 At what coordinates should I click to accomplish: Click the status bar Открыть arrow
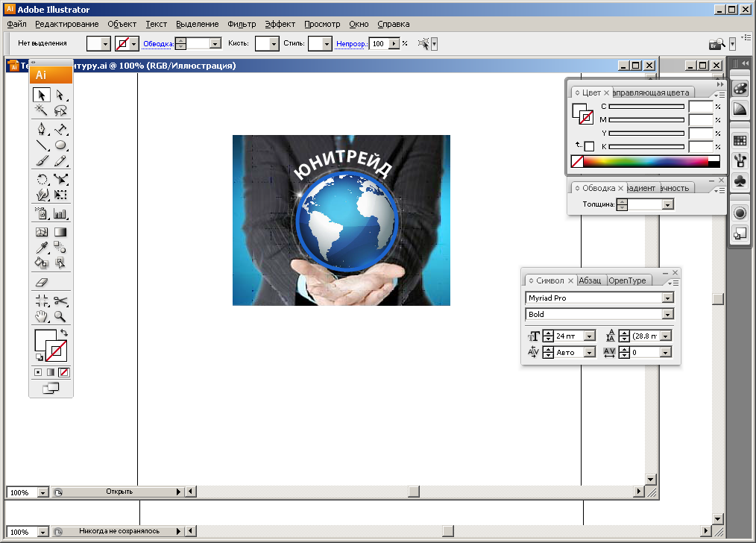pyautogui.click(x=178, y=492)
